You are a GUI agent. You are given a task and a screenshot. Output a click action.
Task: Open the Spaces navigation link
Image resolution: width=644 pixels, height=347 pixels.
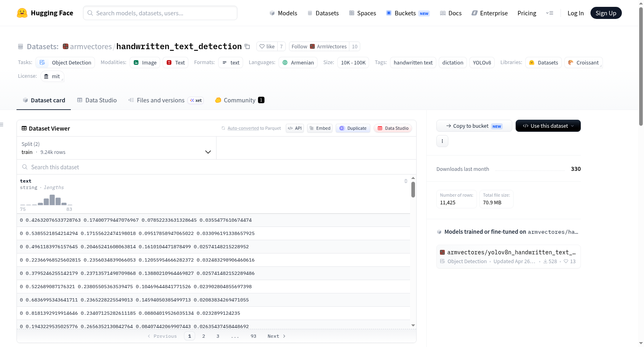coord(362,13)
